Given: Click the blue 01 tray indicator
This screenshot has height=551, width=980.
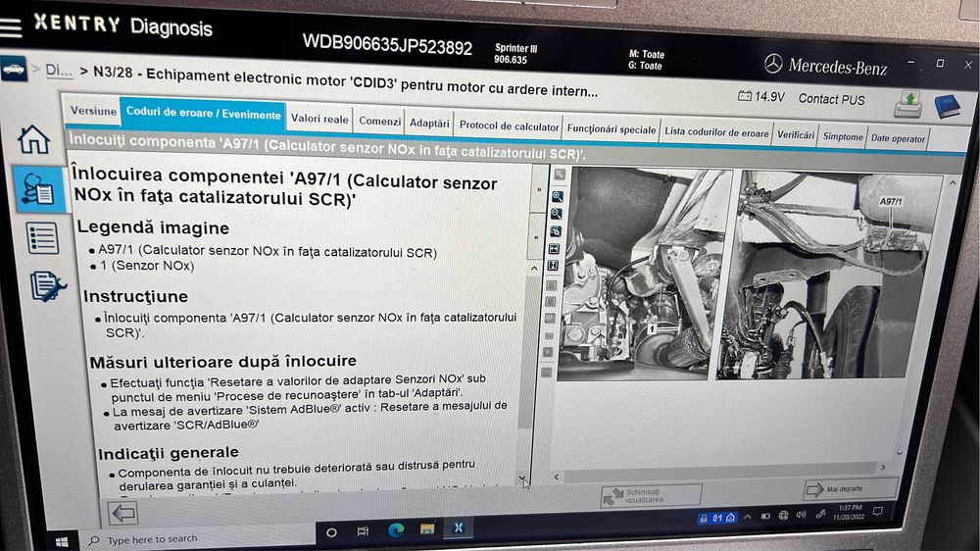Looking at the screenshot, I should (717, 518).
